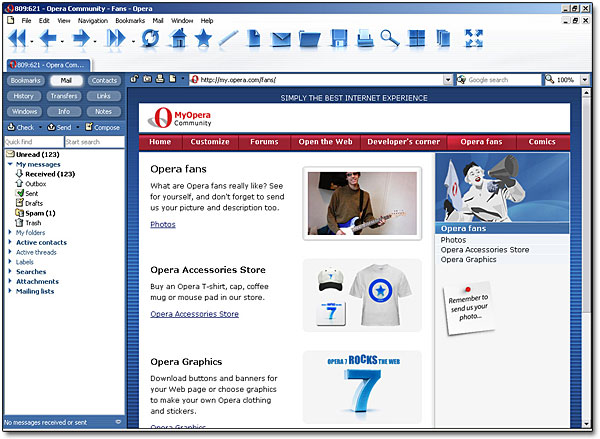Show the Notes panel
The image size is (600, 439).
[x=104, y=111]
